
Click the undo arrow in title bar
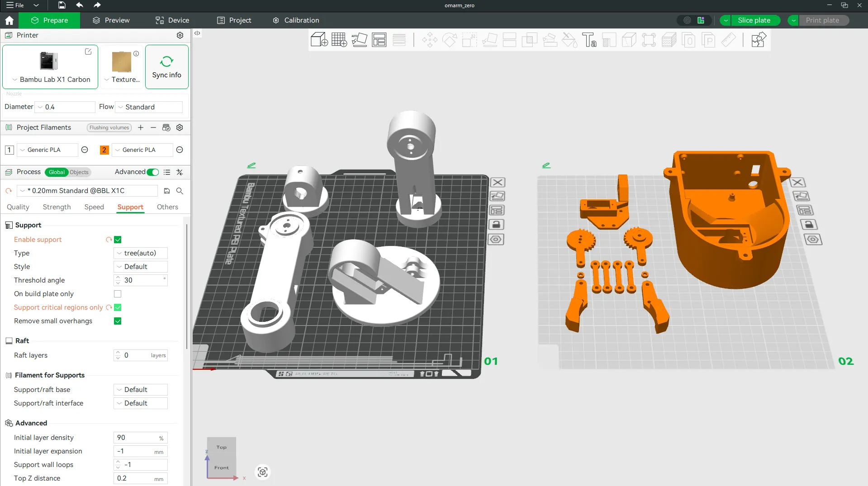[80, 5]
